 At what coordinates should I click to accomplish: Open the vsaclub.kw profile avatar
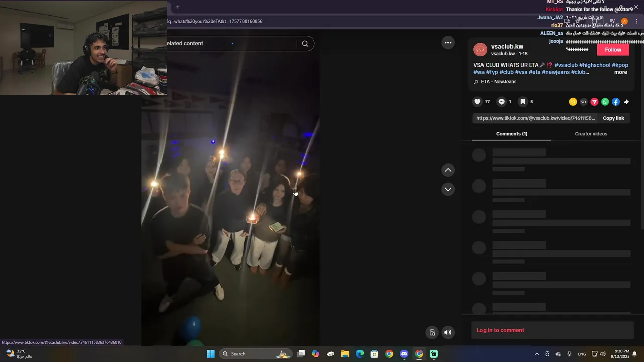pyautogui.click(x=480, y=50)
